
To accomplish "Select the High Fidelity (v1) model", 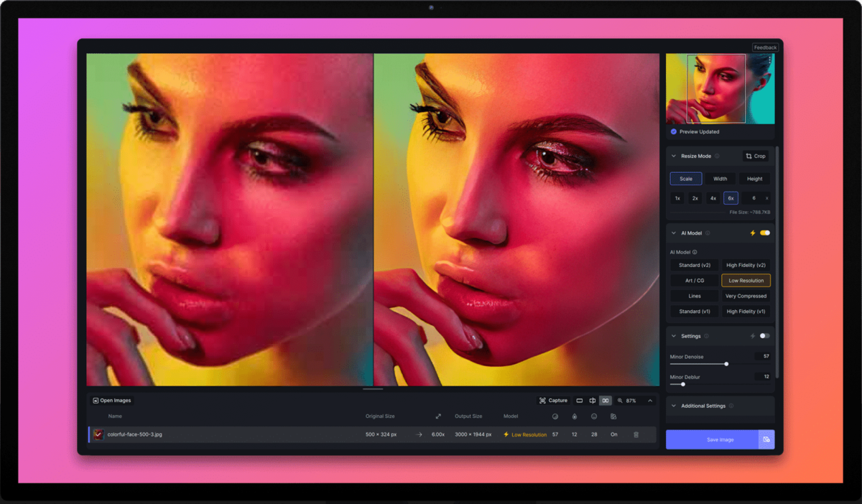I will [x=746, y=312].
